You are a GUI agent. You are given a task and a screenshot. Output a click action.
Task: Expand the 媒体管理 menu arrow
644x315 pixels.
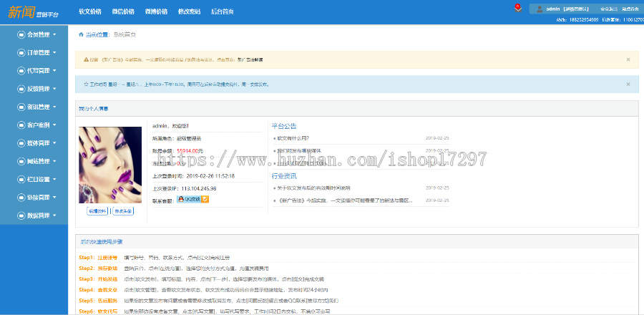pos(54,143)
